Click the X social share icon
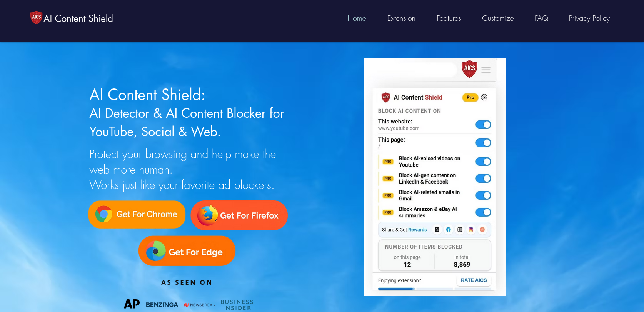 (x=437, y=230)
